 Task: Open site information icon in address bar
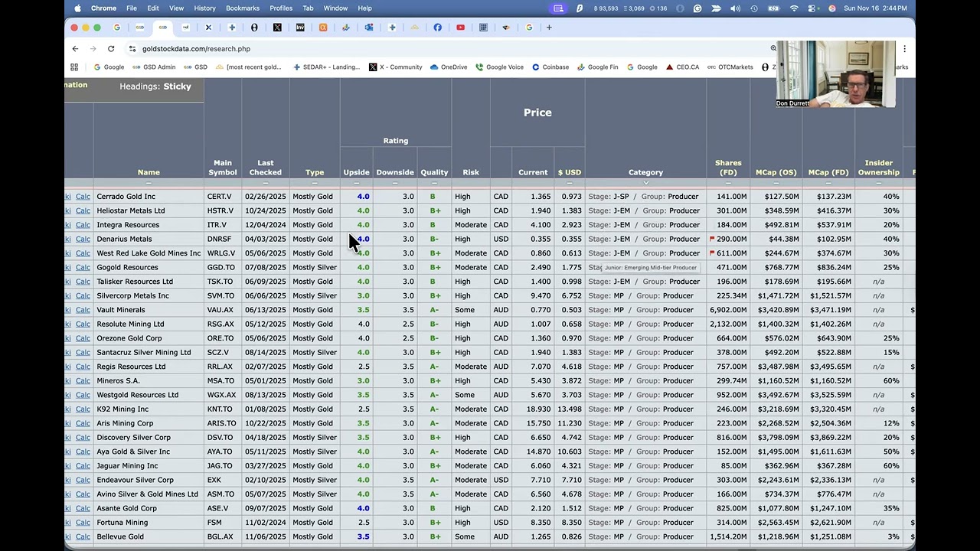(132, 48)
